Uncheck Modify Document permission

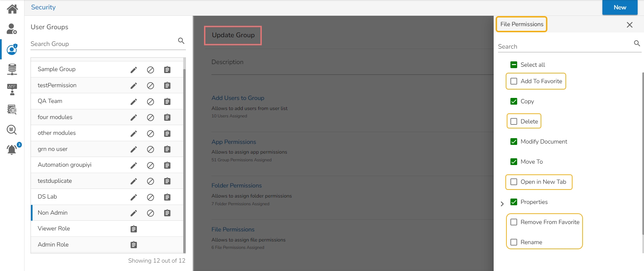point(514,142)
